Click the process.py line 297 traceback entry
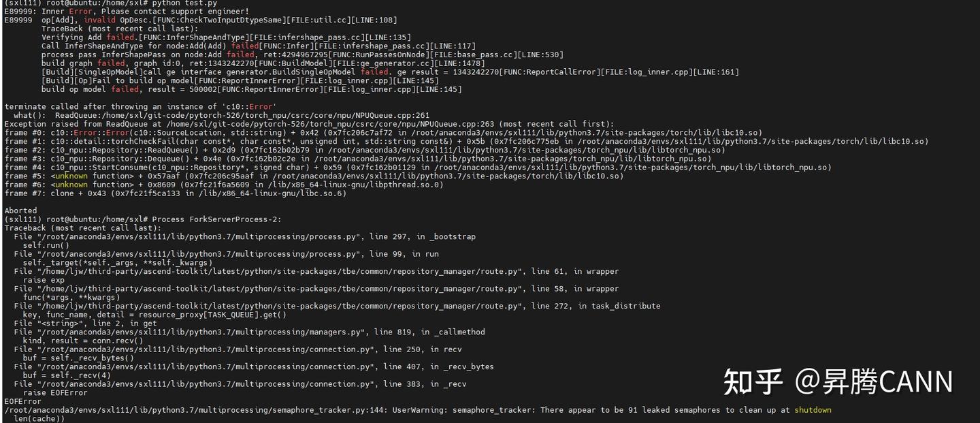Screen dimensions: 980x423 coord(244,237)
